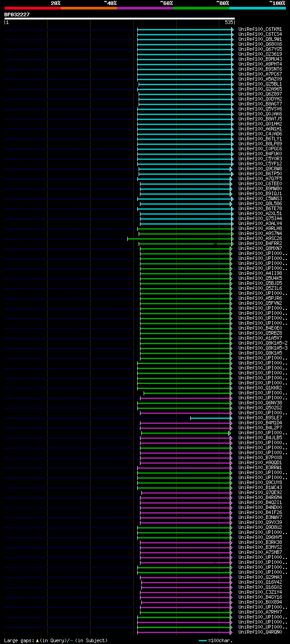Select the UniRef100_Q1KKR2 label

pos(260,388)
